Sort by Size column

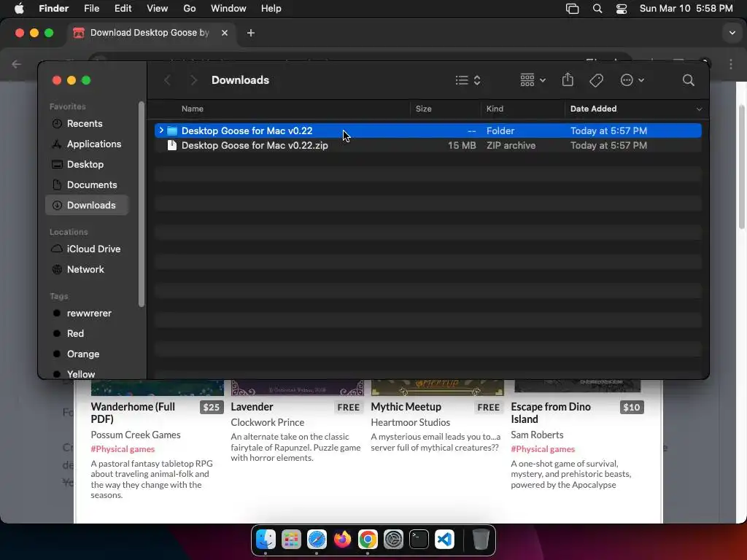coord(424,109)
